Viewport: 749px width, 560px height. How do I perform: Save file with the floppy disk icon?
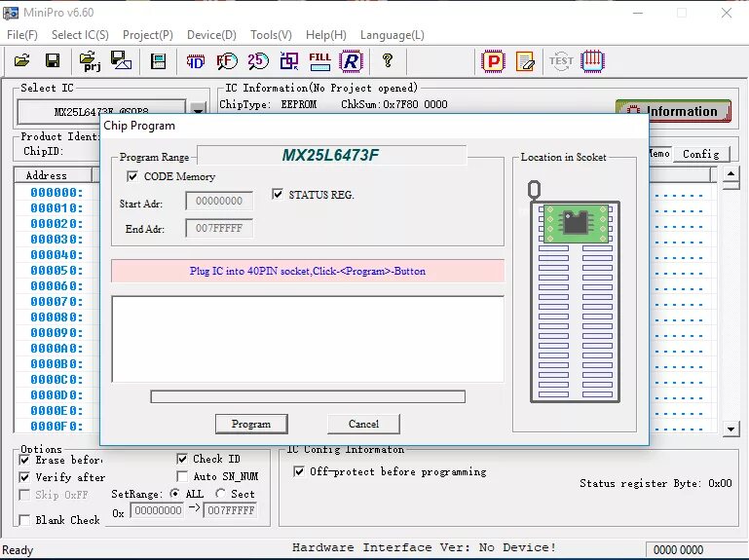[x=53, y=61]
